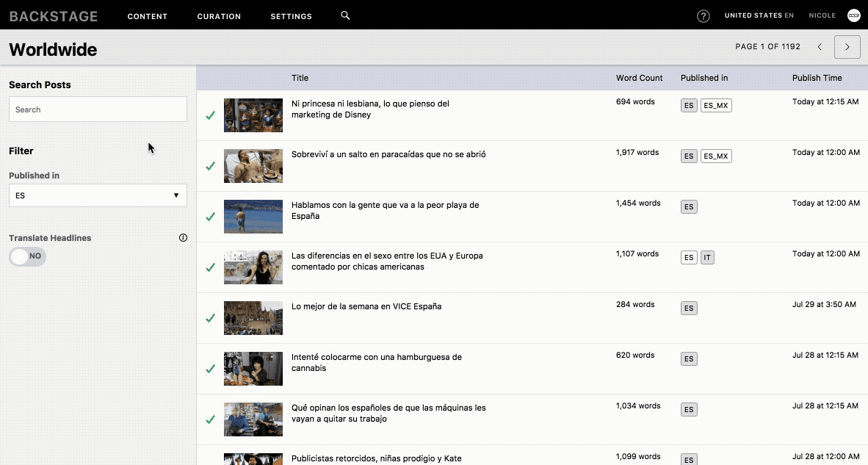Viewport: 868px width, 465px height.
Task: Click green checkmark for paracaídas post
Action: tap(210, 166)
